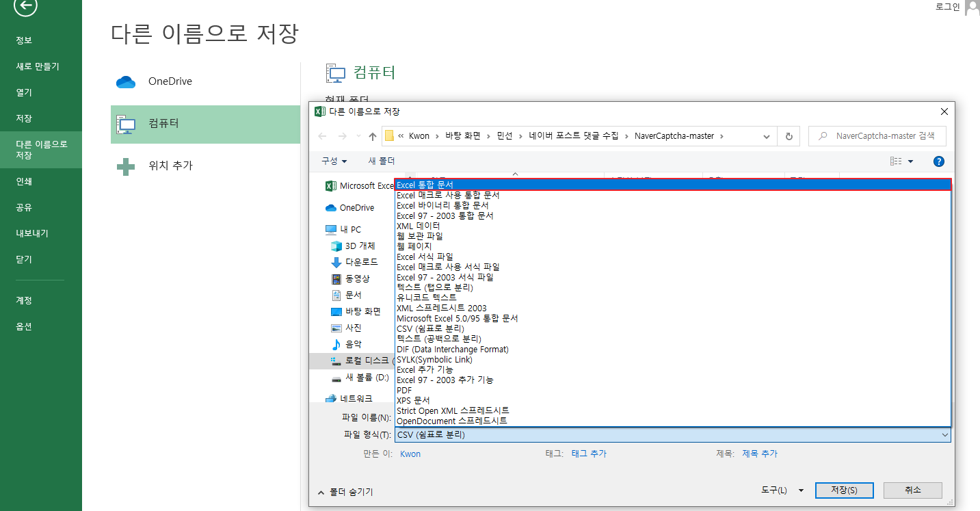The height and width of the screenshot is (511, 980).
Task: Expand the view options dropdown arrow
Action: click(911, 161)
